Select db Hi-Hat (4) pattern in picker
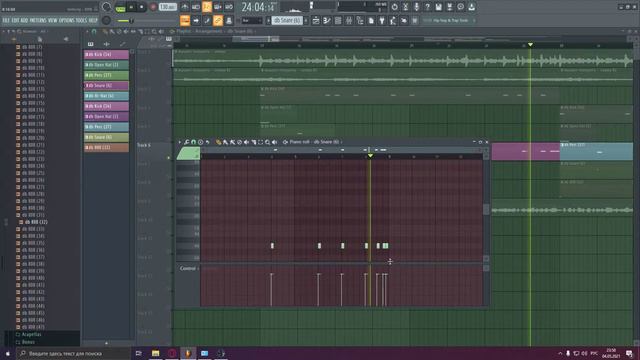 click(106, 96)
